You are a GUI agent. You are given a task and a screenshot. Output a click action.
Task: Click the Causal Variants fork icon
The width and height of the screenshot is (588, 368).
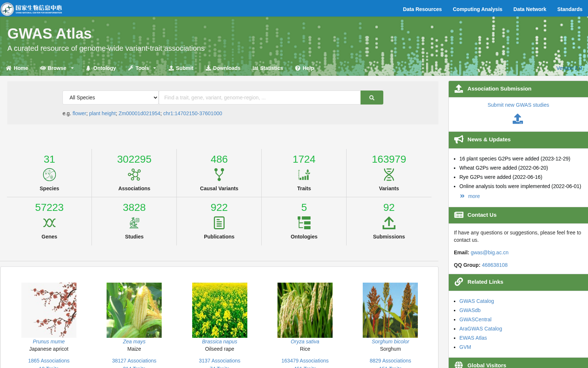[x=219, y=174]
